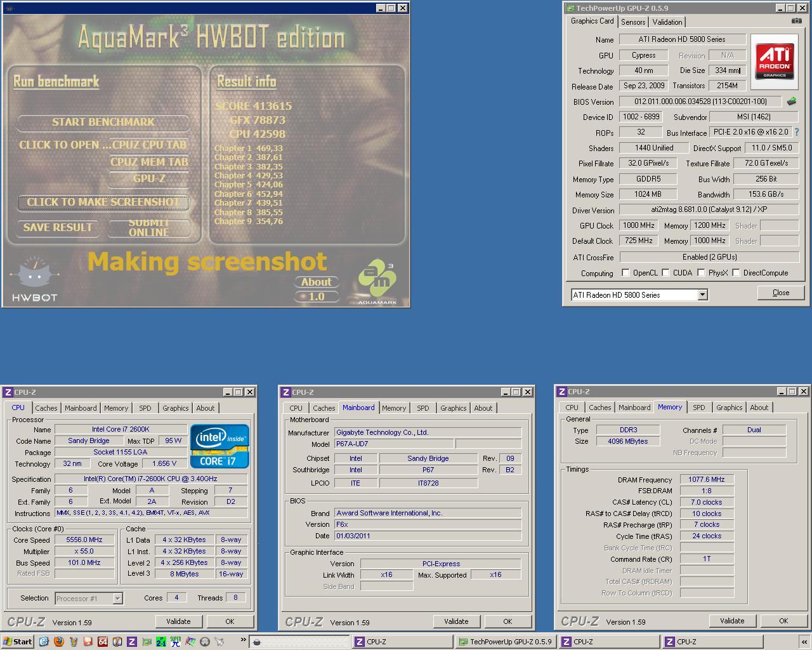The image size is (812, 650).
Task: Click the TechPowerUp GPU-Z taskbar button
Action: click(x=506, y=642)
